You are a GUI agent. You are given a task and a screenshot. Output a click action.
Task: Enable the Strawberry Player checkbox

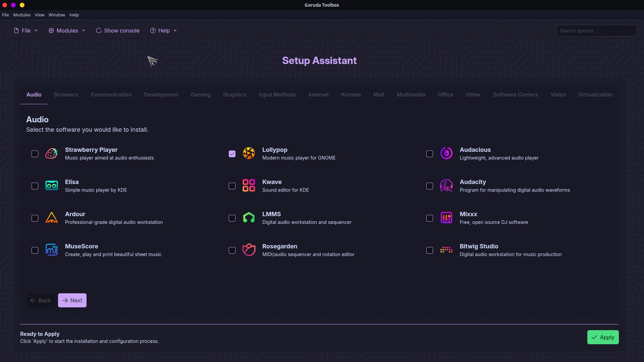(x=35, y=154)
